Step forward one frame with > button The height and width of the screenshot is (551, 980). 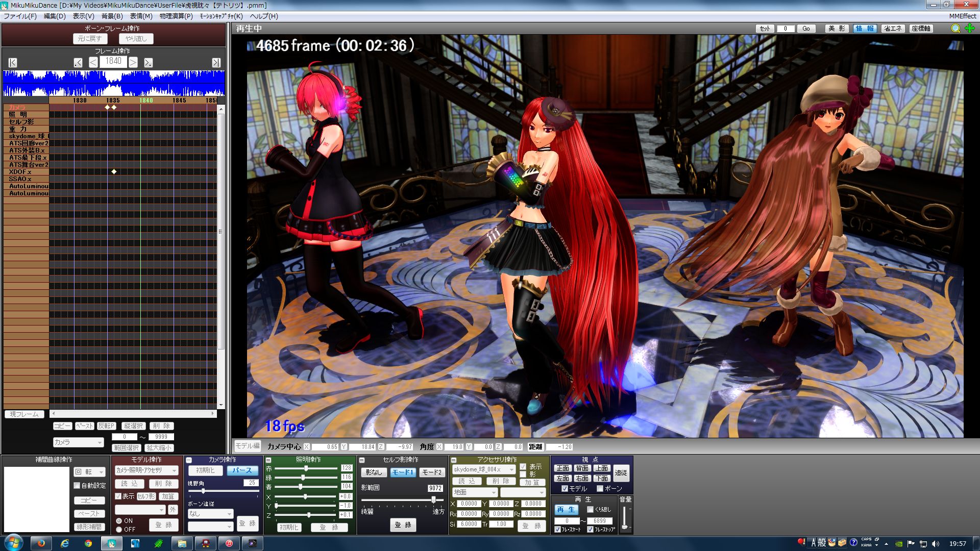133,62
